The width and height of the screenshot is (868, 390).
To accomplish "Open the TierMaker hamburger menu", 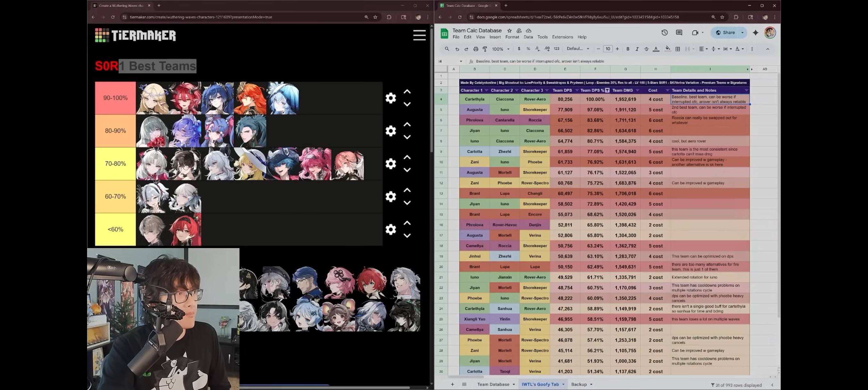I will pyautogui.click(x=419, y=35).
